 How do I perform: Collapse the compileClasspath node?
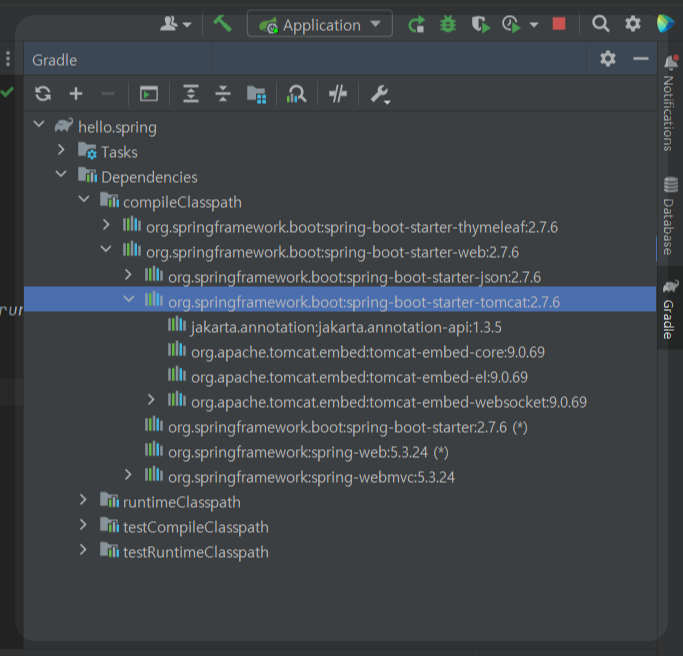[84, 200]
